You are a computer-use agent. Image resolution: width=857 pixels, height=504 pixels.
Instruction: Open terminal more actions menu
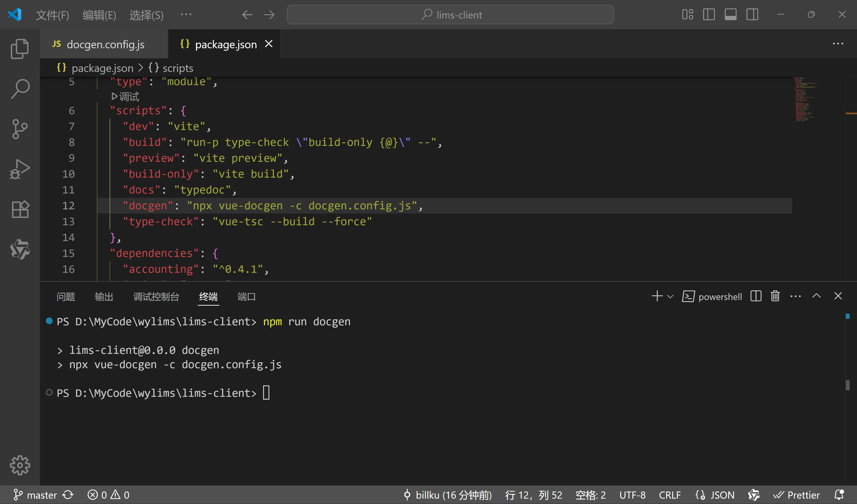(795, 296)
